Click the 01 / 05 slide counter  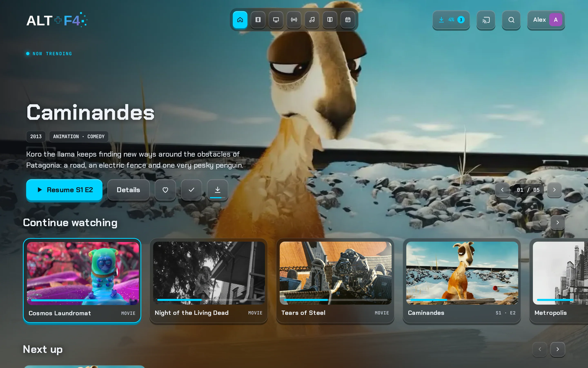528,190
